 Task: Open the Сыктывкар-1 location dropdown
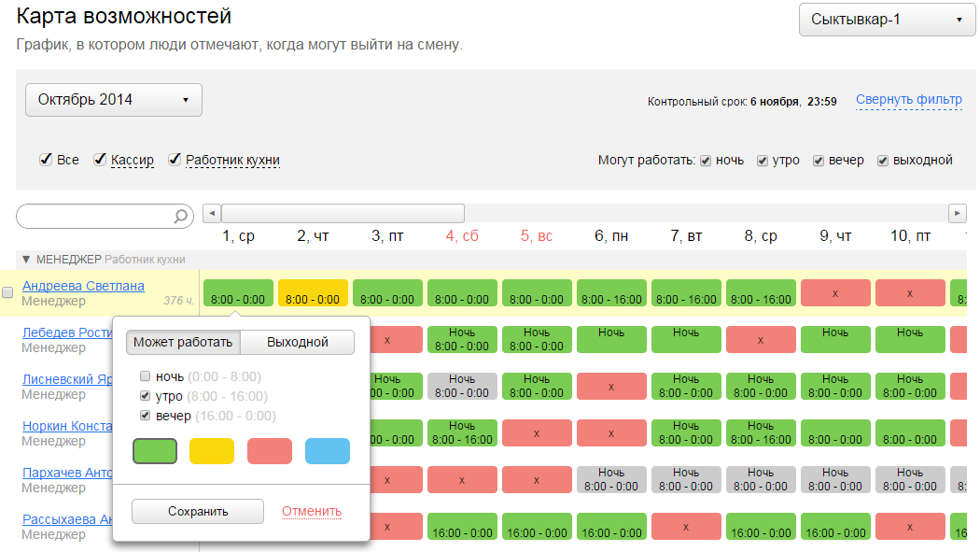[887, 20]
